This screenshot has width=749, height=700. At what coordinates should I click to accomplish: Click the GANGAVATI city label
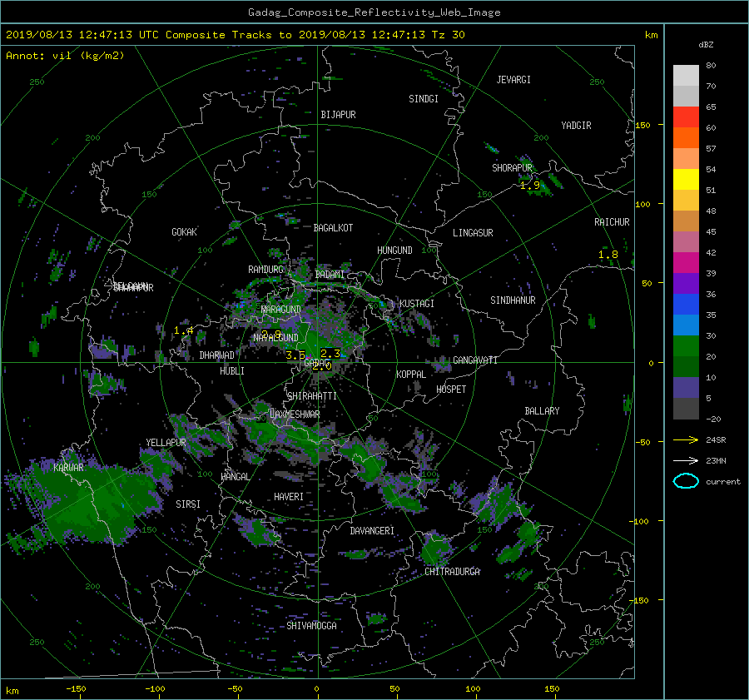click(475, 360)
